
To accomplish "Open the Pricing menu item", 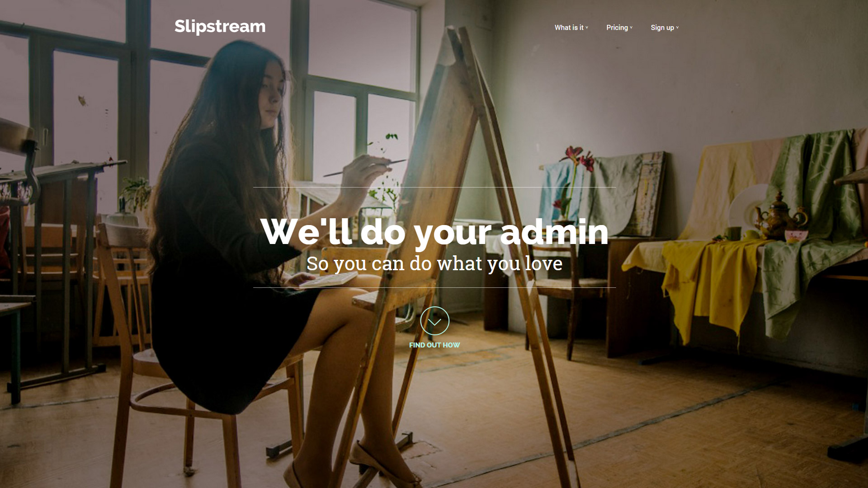I will pos(617,28).
